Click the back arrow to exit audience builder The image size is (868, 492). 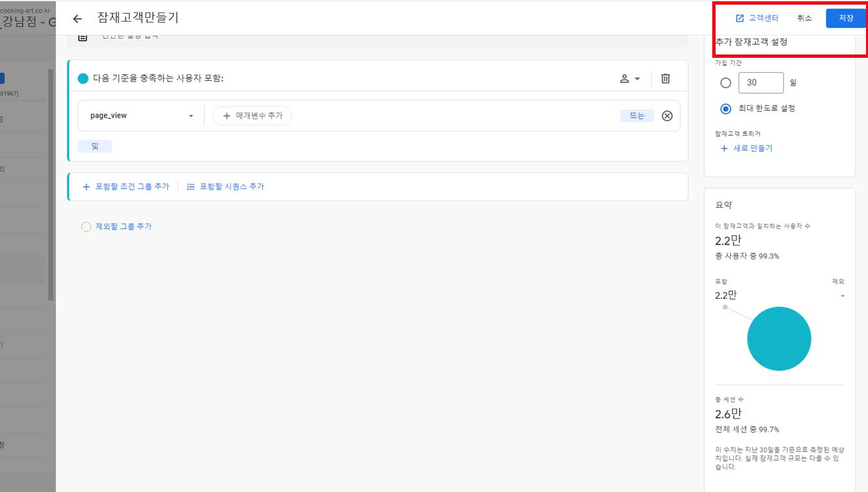pos(77,18)
